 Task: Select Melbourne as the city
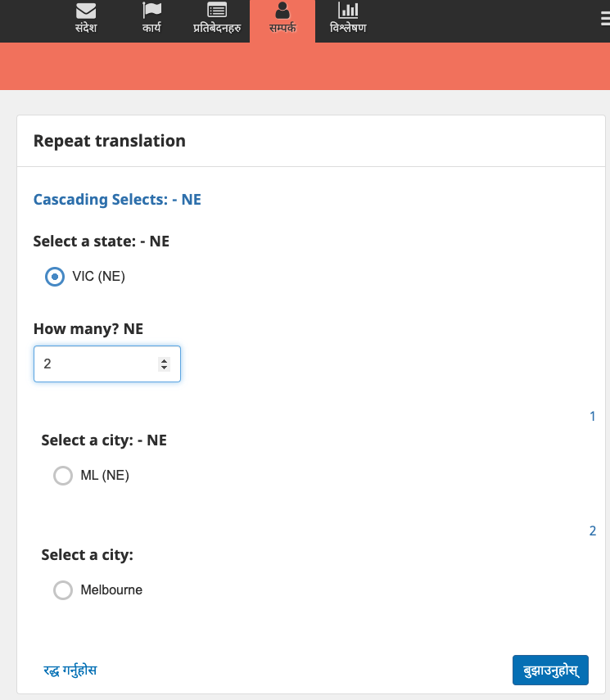[x=63, y=590]
